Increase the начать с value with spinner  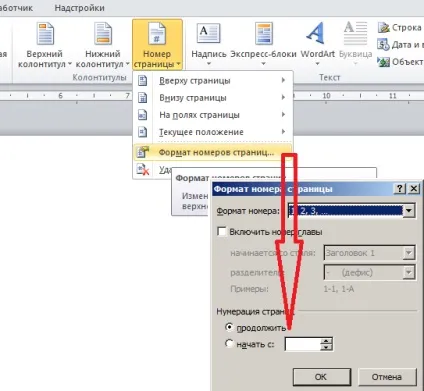point(326,341)
